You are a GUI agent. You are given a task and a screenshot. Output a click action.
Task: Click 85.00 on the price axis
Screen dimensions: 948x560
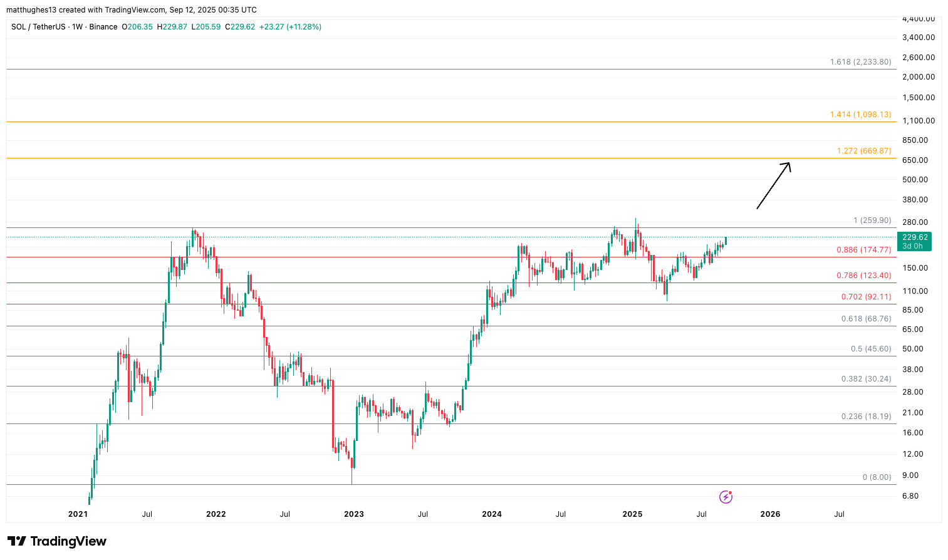(913, 310)
